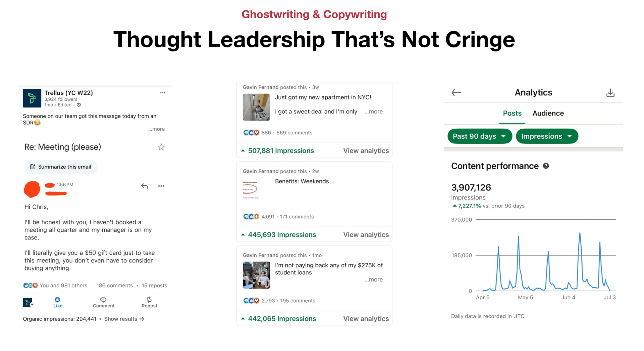
Task: Expand the NYC apartment post with ...more
Action: (x=373, y=112)
